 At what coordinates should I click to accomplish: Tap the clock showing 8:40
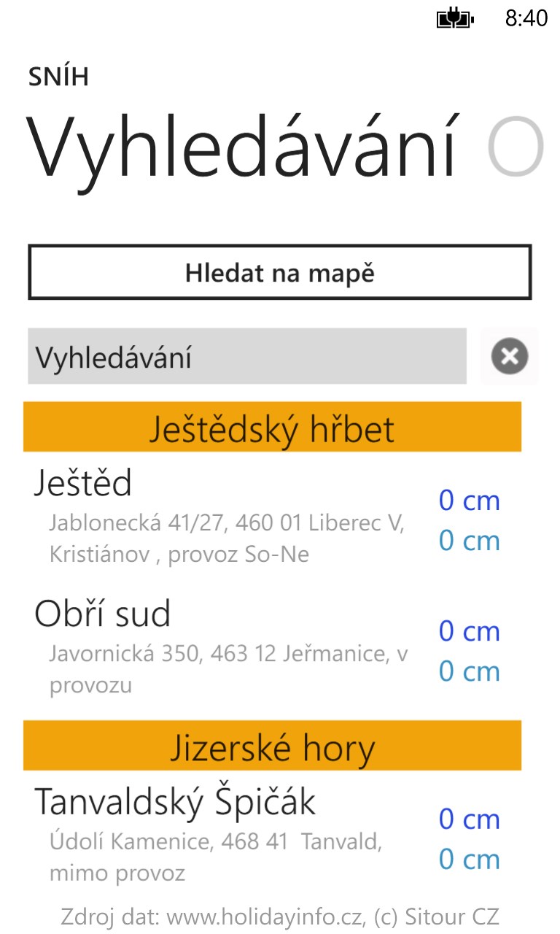tap(526, 18)
